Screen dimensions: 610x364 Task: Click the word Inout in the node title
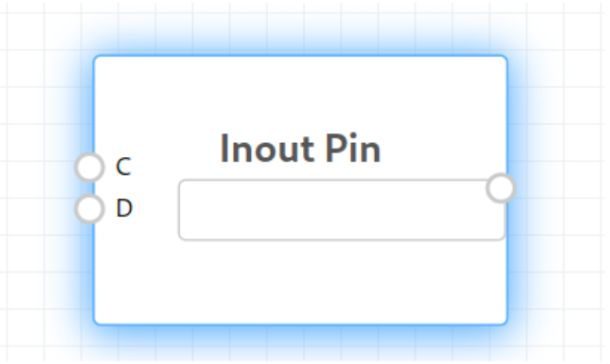(267, 149)
